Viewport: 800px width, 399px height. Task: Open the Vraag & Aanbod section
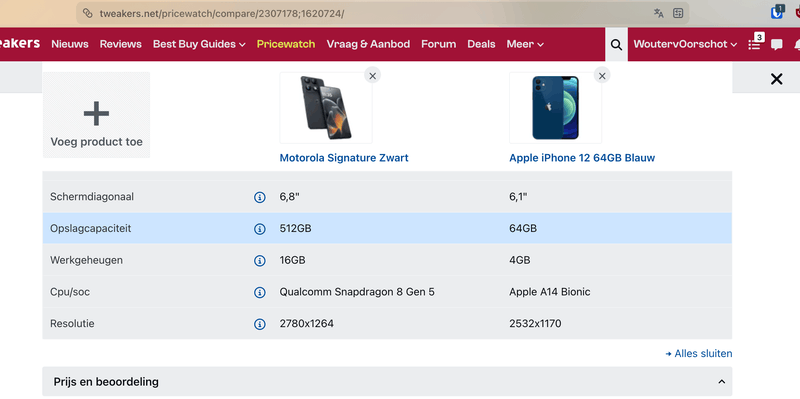tap(368, 44)
